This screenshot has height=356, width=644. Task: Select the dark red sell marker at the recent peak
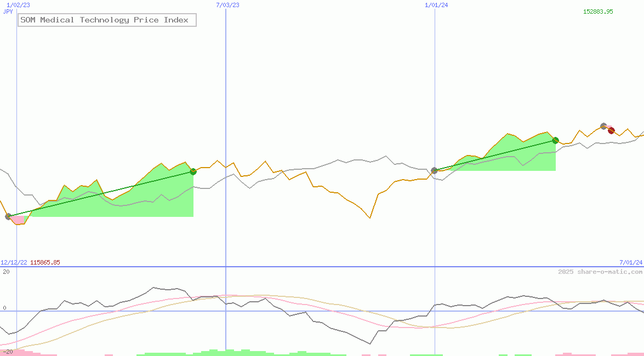point(612,131)
